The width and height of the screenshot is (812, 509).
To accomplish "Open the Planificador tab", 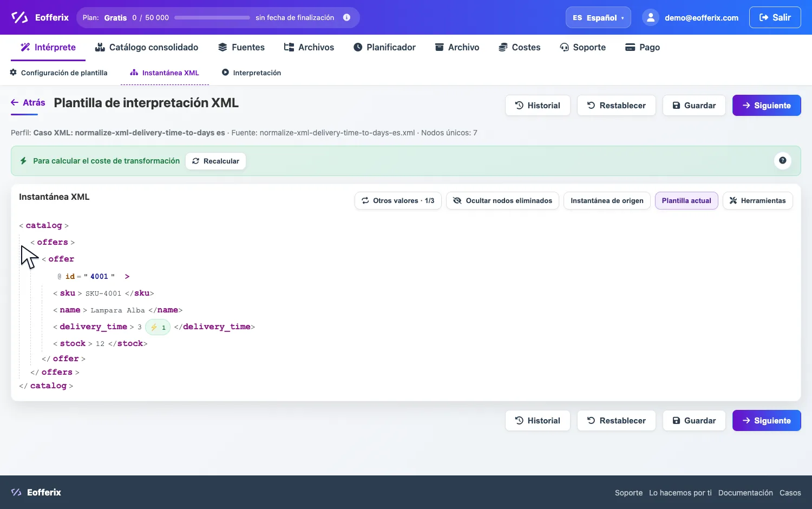I will pos(384,47).
